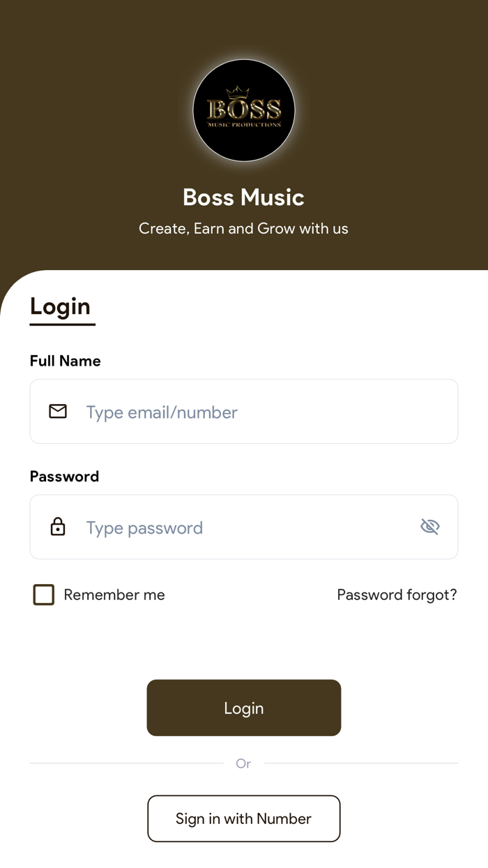Choose Sign in with Number

tap(243, 818)
